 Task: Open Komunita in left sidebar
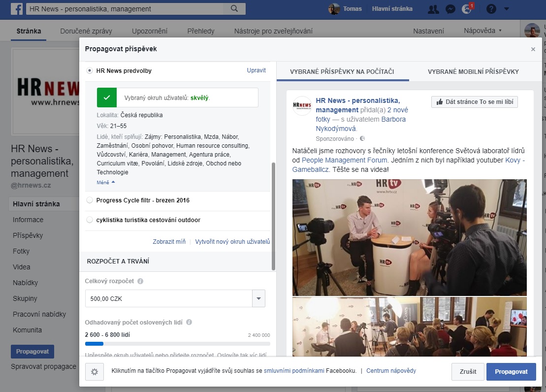click(27, 330)
